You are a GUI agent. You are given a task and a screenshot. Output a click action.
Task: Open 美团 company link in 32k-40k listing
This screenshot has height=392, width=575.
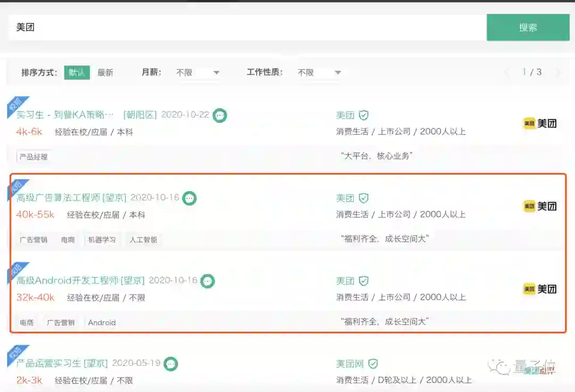(x=345, y=281)
